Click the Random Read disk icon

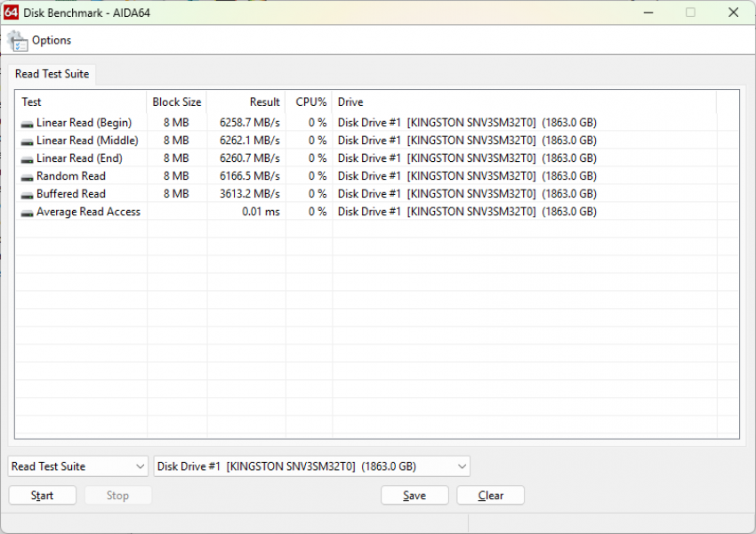click(x=28, y=177)
